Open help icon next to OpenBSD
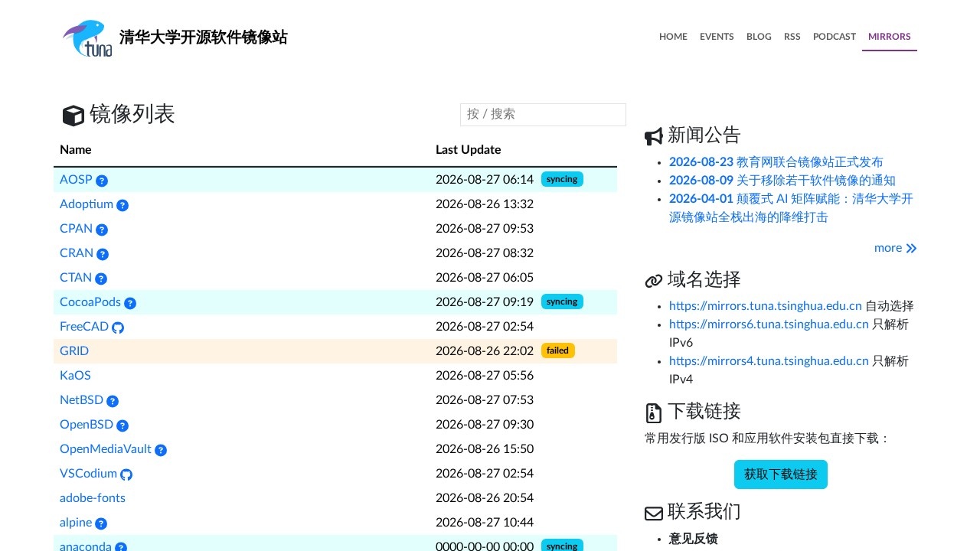Viewport: 980px width, 551px height. point(122,425)
